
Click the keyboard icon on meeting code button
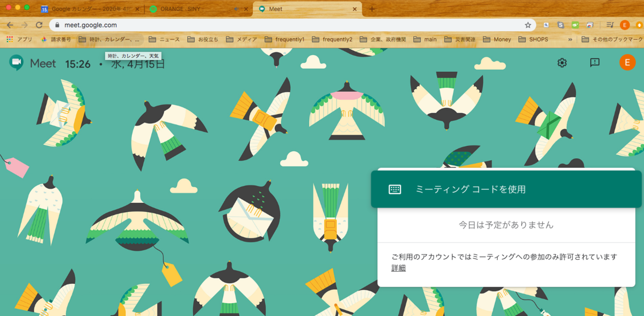(395, 189)
